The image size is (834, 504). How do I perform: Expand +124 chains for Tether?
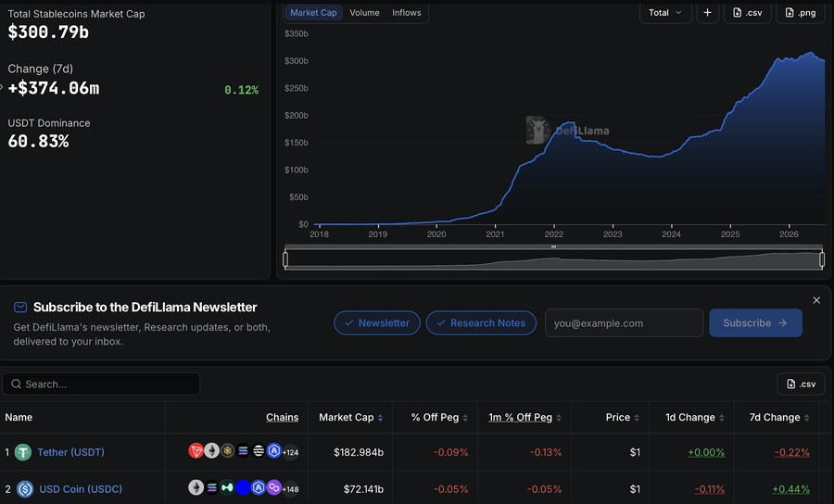(x=290, y=452)
